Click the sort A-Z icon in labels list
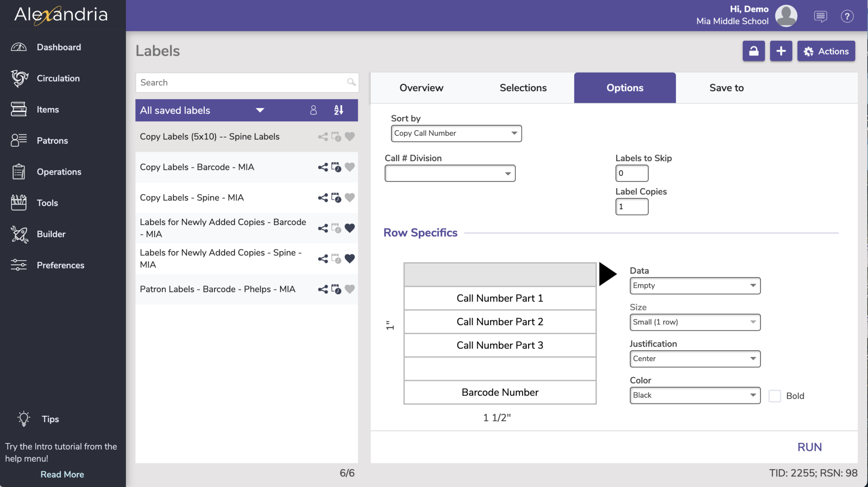The height and width of the screenshot is (487, 868). click(339, 110)
